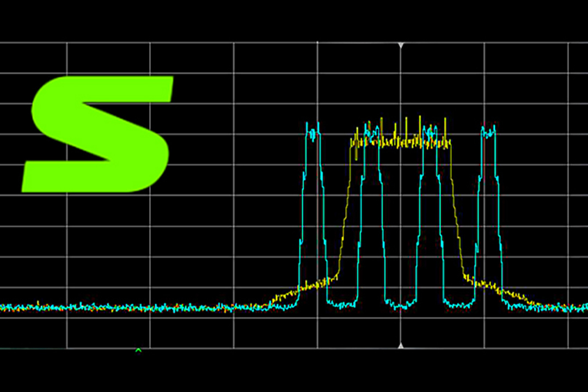
Task: Select the white triangle marker below the graph
Action: click(x=401, y=345)
